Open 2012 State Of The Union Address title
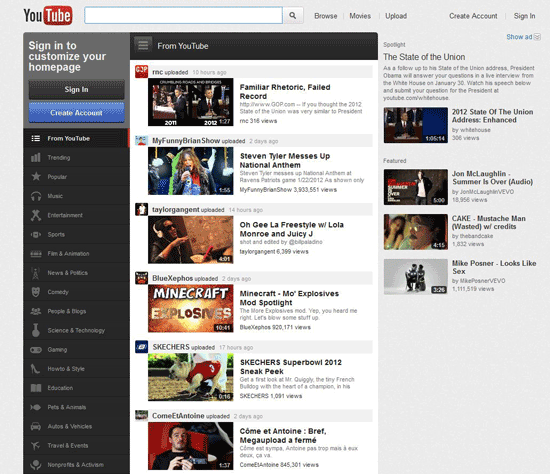 click(492, 116)
